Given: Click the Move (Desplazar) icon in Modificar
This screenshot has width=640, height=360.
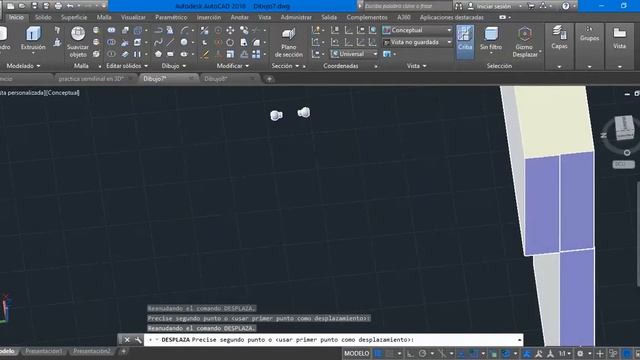Looking at the screenshot, I should click(230, 30).
